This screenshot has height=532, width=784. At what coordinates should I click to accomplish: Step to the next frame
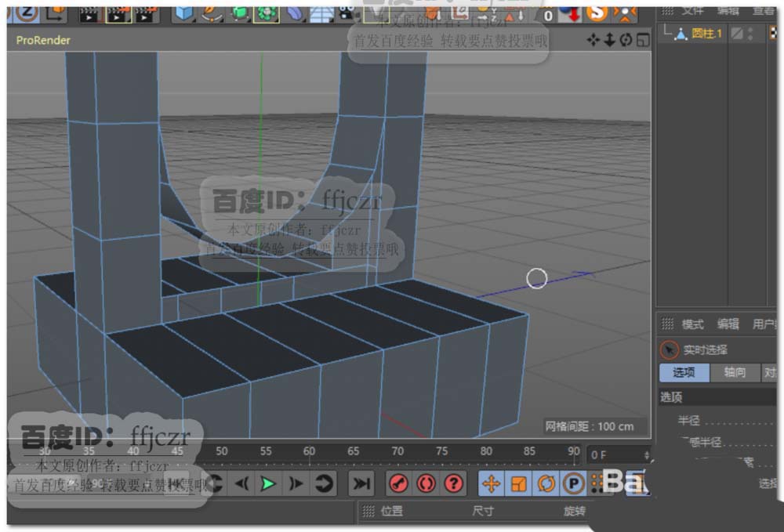(296, 483)
